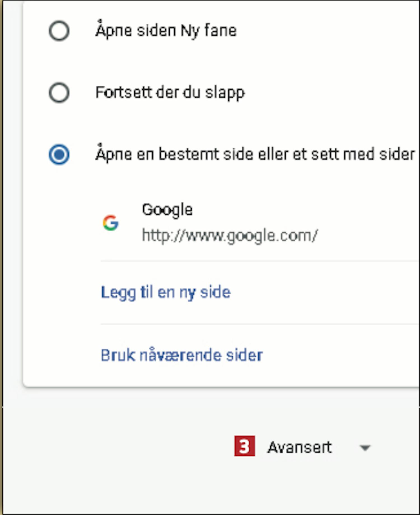
Task: Click the "Åpne siden Ny fane" label text
Action: 166,30
